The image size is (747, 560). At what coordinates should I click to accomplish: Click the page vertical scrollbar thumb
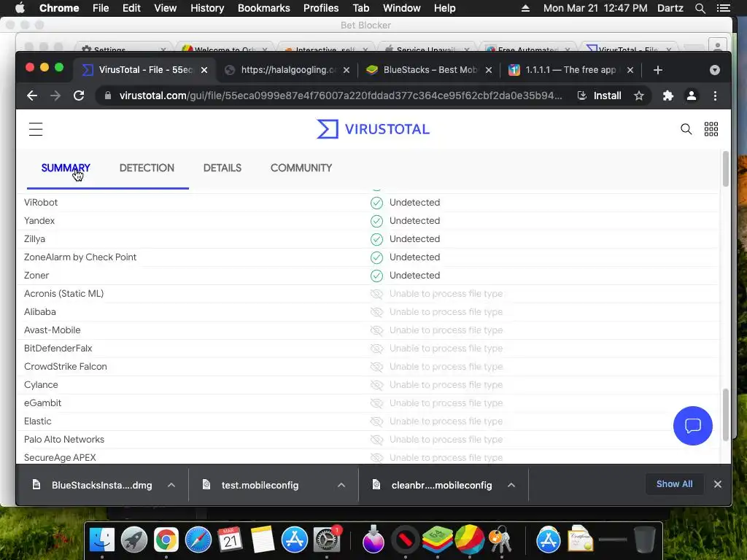tap(726, 169)
